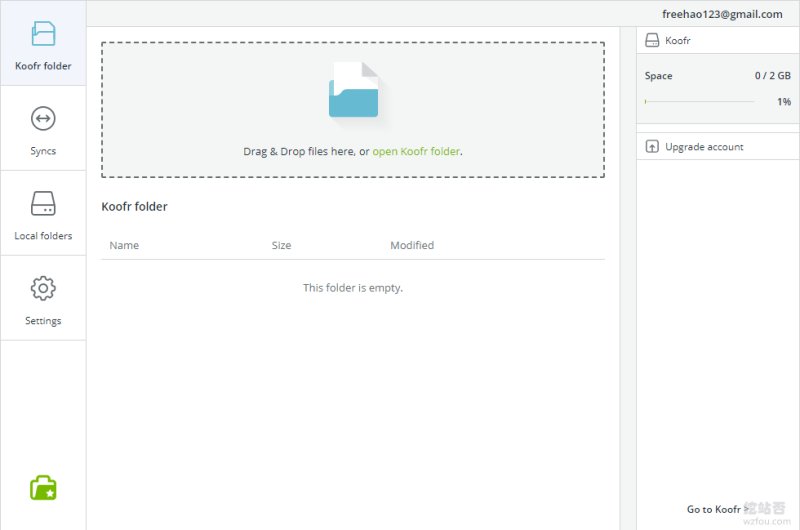Click the open Koofr folder link
The height and width of the screenshot is (530, 800).
416,152
